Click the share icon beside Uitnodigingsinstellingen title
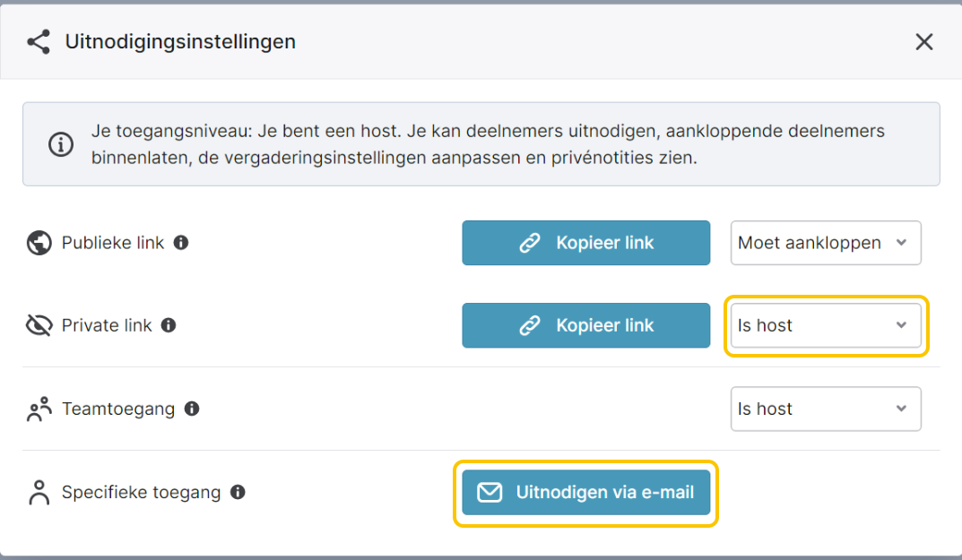This screenshot has width=962, height=560. pyautogui.click(x=39, y=42)
